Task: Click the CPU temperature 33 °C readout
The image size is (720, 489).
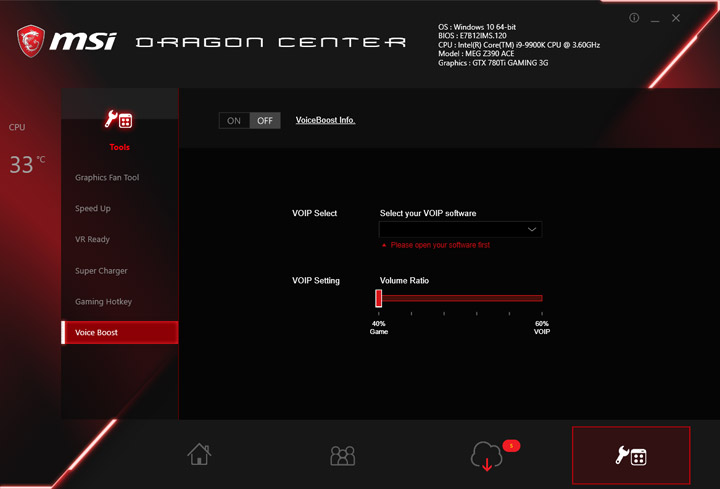Action: (27, 164)
